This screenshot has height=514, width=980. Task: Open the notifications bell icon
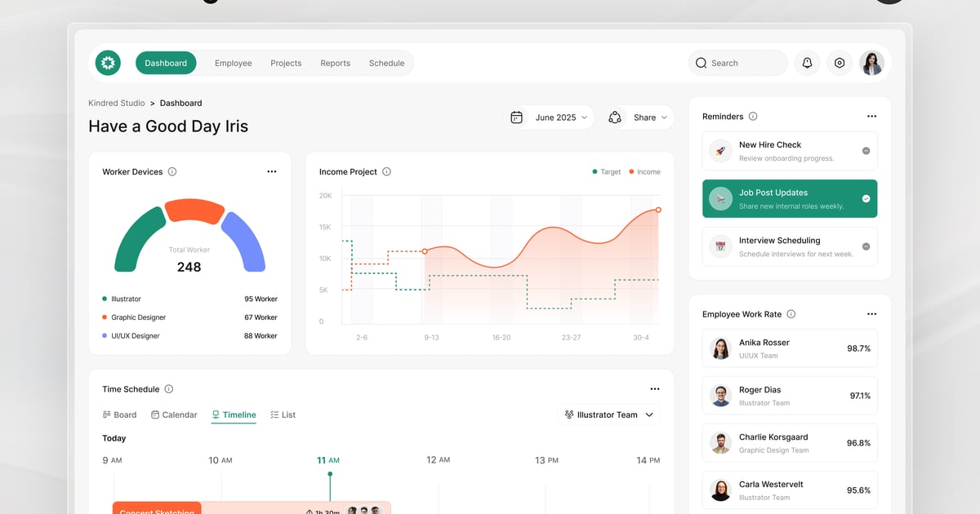[807, 63]
